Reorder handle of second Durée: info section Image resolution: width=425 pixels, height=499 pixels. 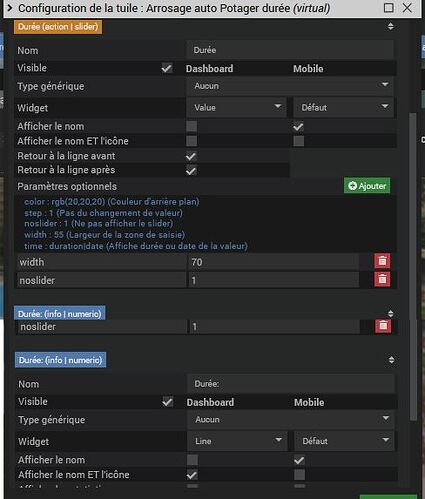391,360
